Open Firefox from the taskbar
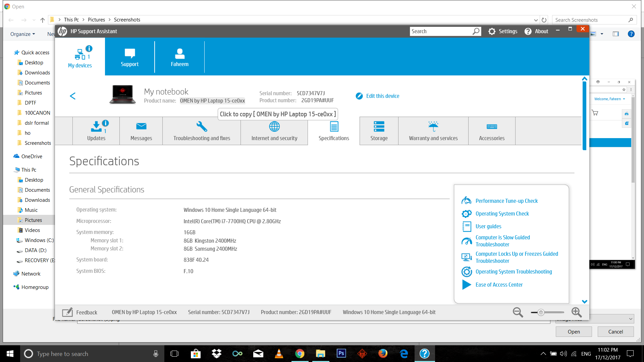Viewport: 644px width, 362px height. 383,354
